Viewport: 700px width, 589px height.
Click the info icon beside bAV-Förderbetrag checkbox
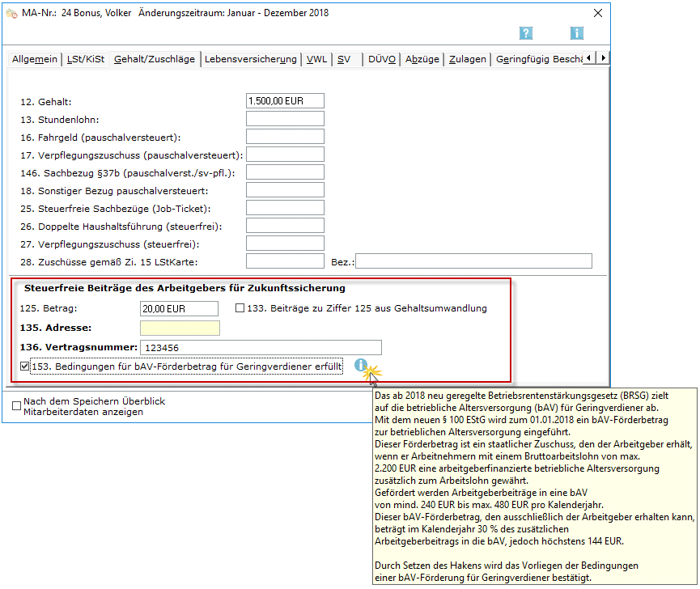tap(361, 367)
